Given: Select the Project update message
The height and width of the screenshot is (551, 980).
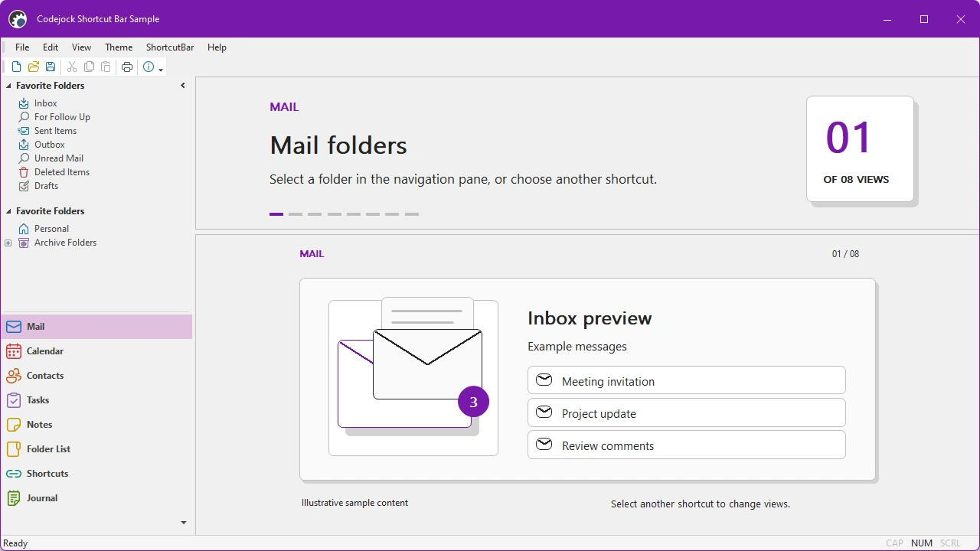Looking at the screenshot, I should [687, 412].
